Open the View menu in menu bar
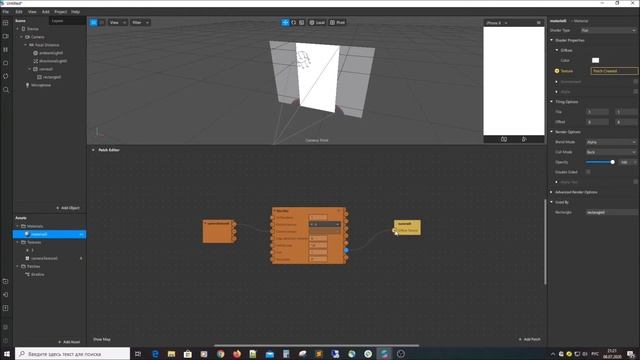640x360 pixels. [32, 12]
